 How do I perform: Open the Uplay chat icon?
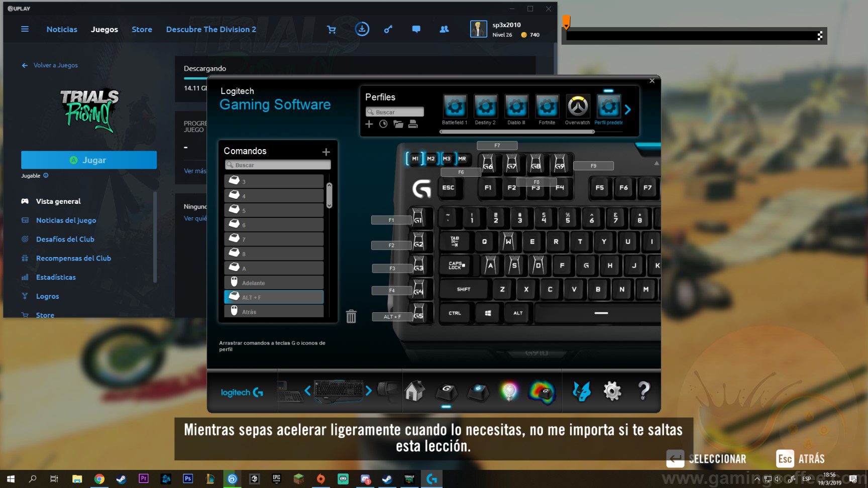click(416, 29)
